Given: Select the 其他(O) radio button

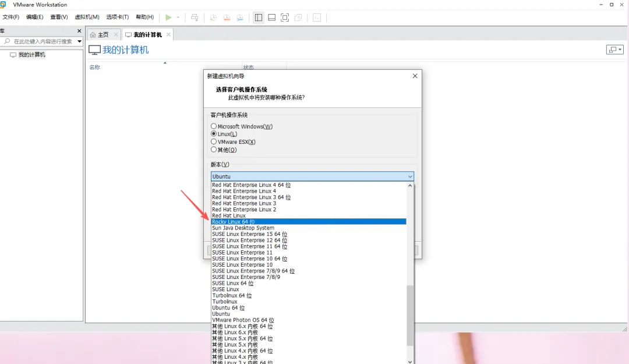Looking at the screenshot, I should coord(214,149).
